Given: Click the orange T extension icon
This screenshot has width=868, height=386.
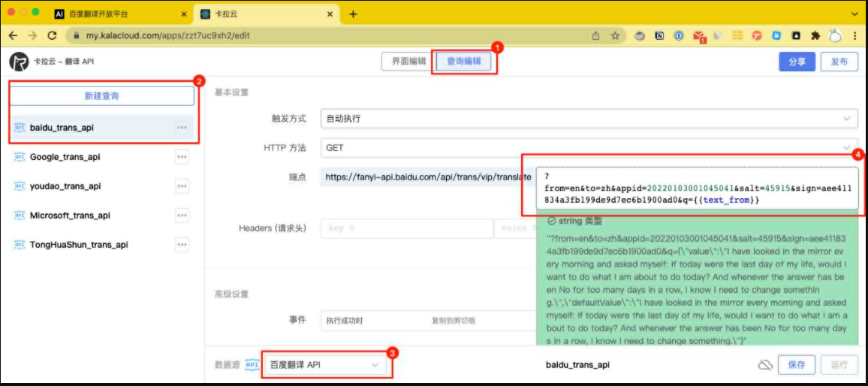Looking at the screenshot, I should tap(757, 35).
